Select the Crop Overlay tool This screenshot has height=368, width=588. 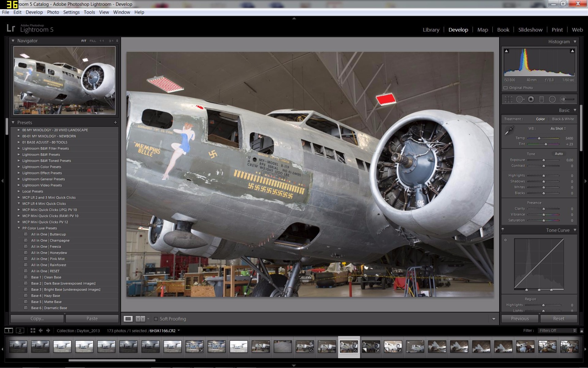(508, 99)
